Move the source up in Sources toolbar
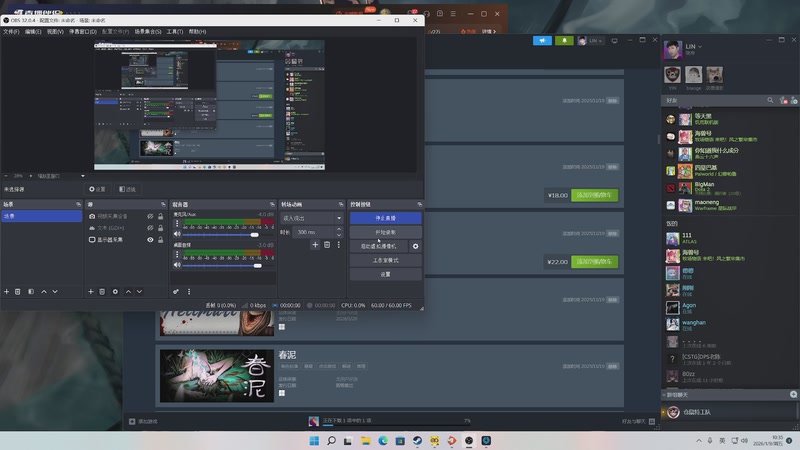 click(128, 291)
